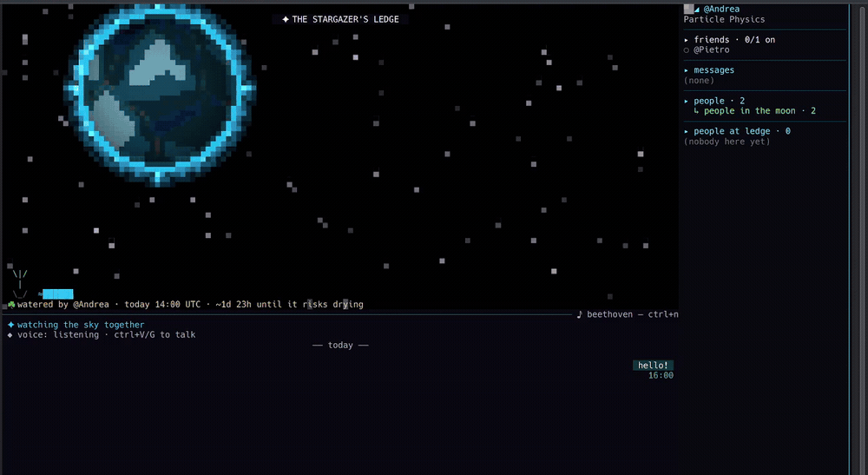Viewport: 868px width, 475px height.
Task: Click watching the sky together text
Action: click(x=81, y=325)
